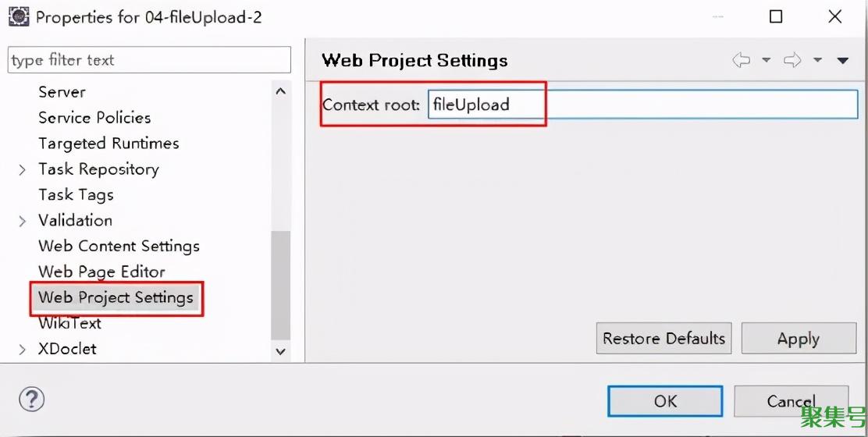
Task: Select Web Project Settings in tree
Action: coord(116,297)
